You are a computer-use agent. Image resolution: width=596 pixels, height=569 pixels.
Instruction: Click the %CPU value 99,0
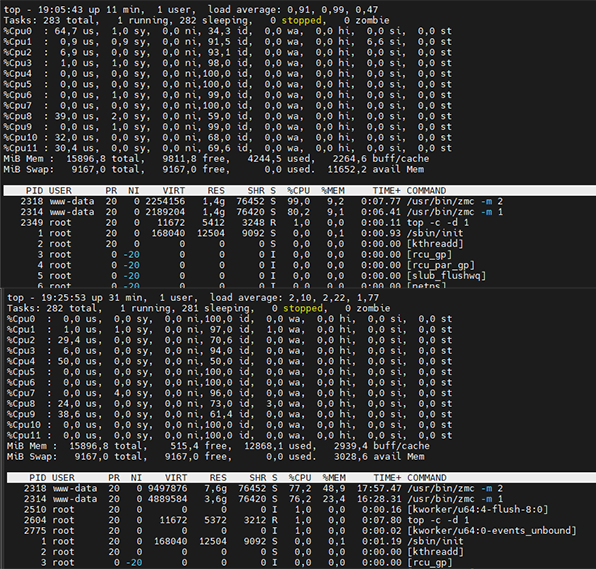[298, 201]
